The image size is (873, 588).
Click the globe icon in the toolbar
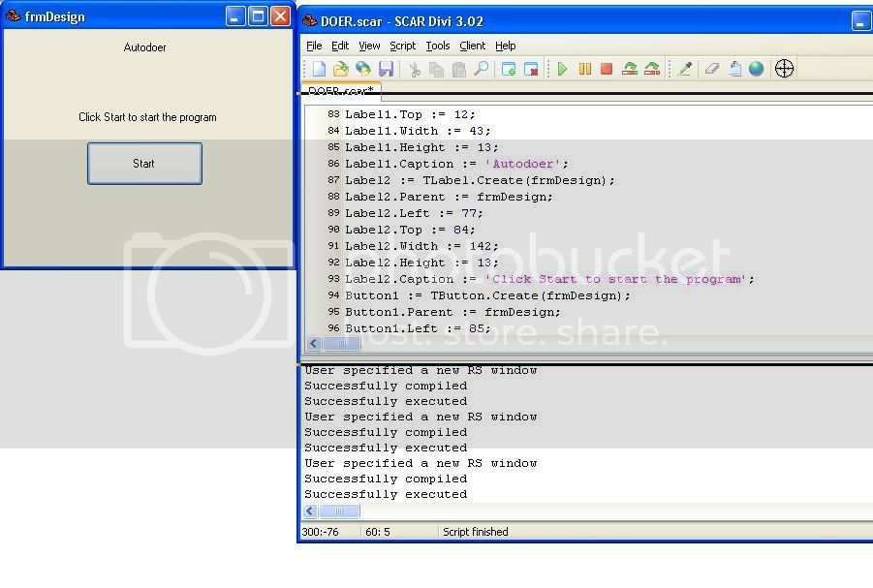tap(756, 69)
